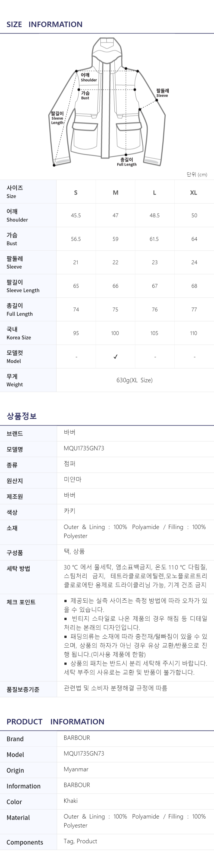Click the 상품정보 section heading
The image size is (214, 868).
point(21,416)
